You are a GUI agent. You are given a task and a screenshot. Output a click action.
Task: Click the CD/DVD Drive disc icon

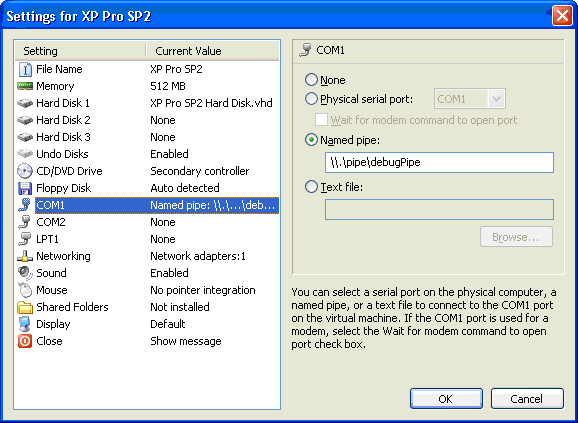pos(25,171)
